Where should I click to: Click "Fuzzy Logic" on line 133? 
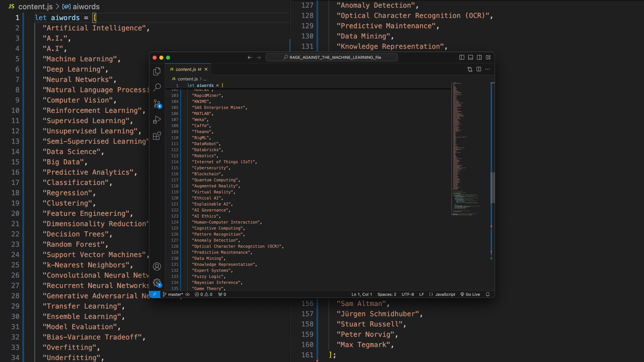pos(207,277)
